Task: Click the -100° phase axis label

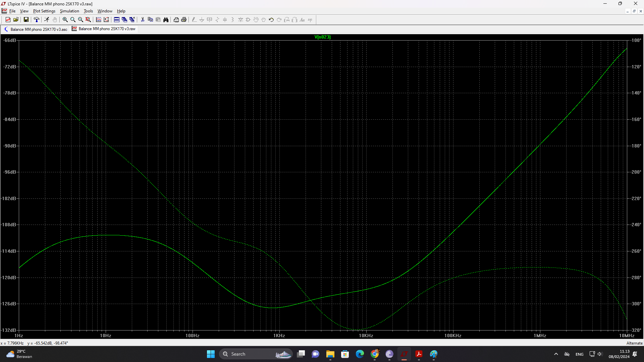Action: (636, 40)
